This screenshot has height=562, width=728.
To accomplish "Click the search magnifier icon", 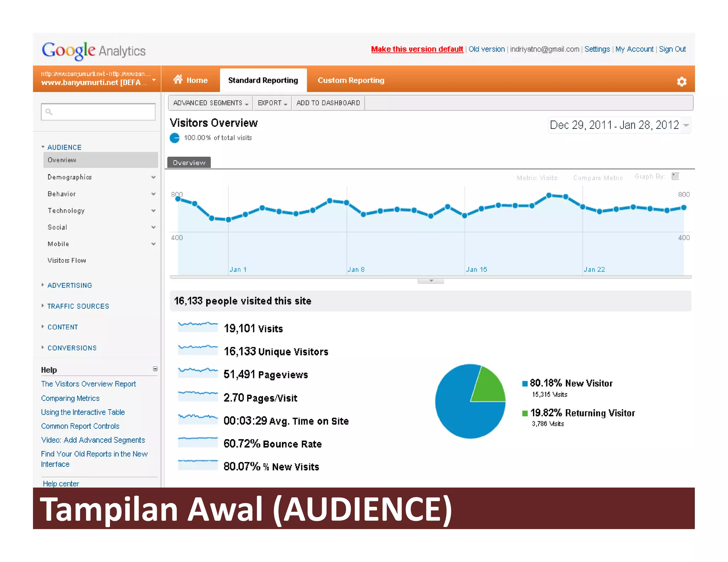I will pyautogui.click(x=49, y=112).
